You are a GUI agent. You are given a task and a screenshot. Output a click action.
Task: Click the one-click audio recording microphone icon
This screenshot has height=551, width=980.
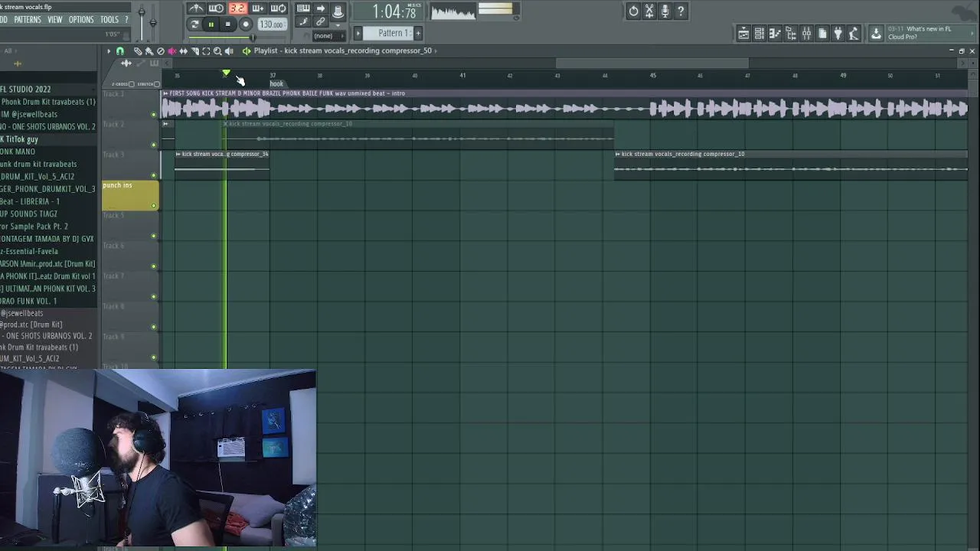click(665, 11)
